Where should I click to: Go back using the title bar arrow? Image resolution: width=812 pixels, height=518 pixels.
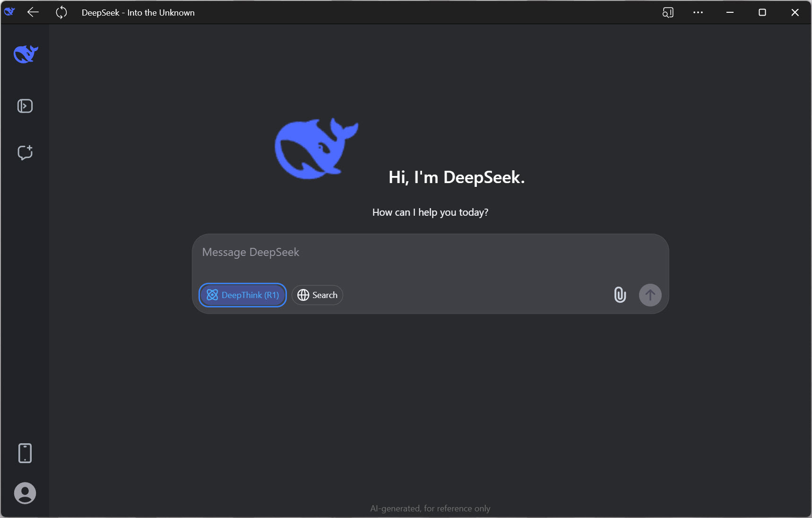pos(33,12)
